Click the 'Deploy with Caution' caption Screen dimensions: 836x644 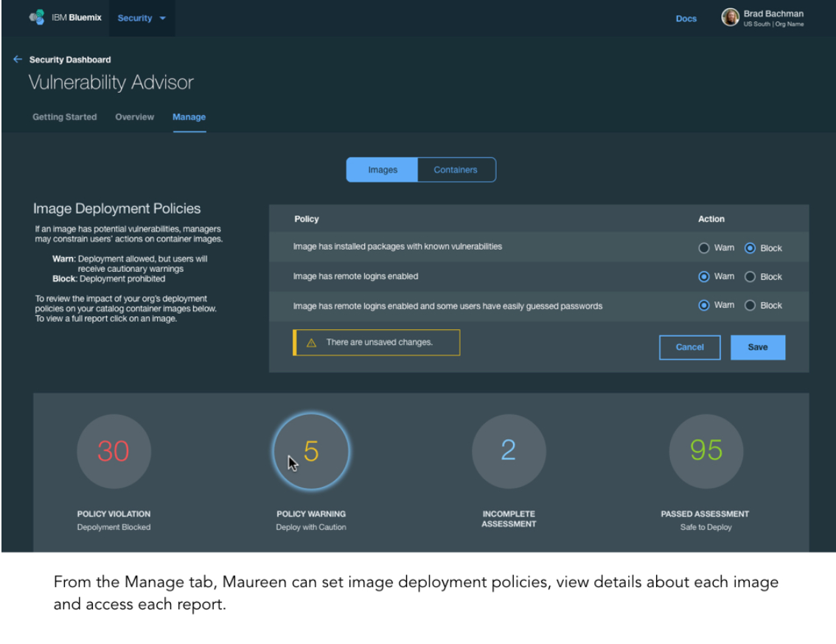(311, 528)
